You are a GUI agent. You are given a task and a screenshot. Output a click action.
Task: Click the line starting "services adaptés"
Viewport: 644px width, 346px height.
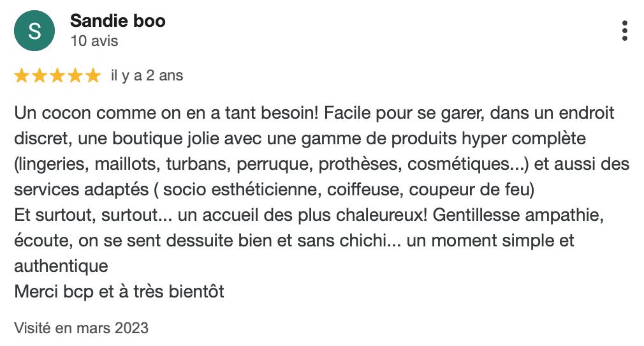(x=274, y=190)
